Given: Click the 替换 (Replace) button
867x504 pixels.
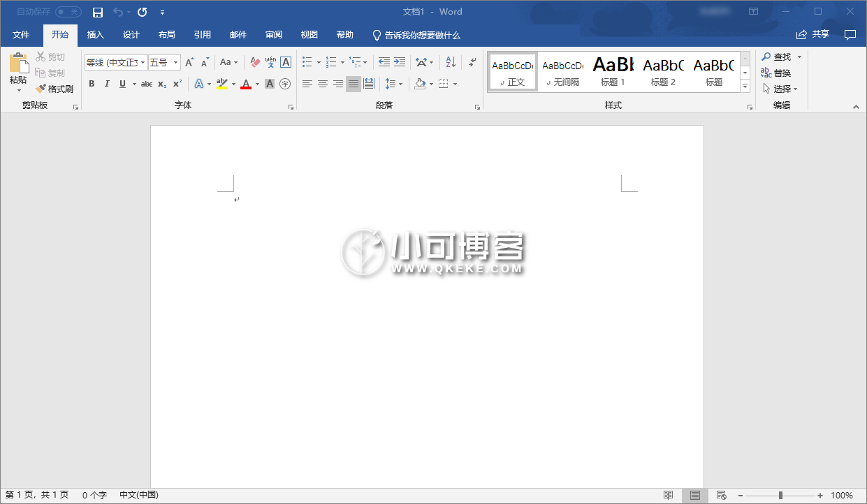Looking at the screenshot, I should pos(776,73).
